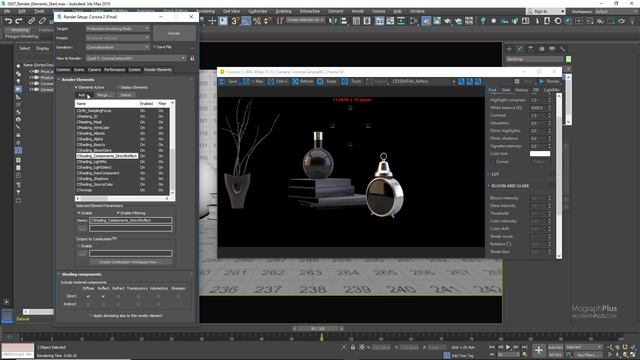Click the render element Name input field
640x360 pixels.
(x=131, y=220)
